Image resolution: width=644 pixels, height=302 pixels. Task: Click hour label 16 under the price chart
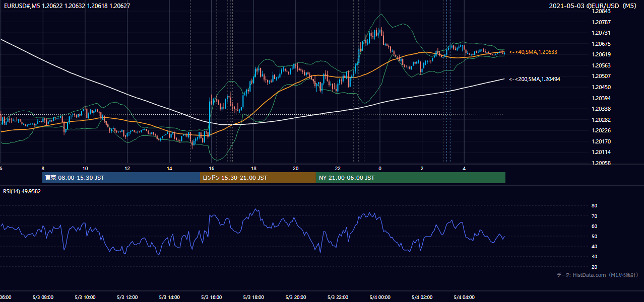pyautogui.click(x=212, y=168)
